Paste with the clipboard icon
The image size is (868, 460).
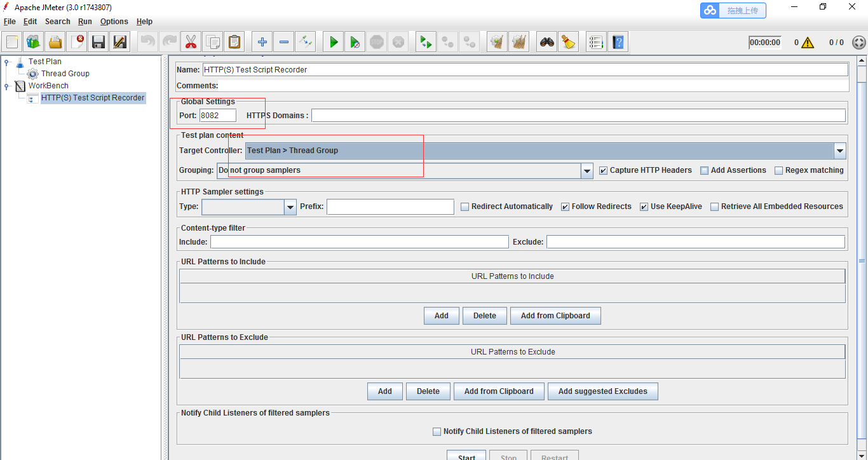(234, 42)
